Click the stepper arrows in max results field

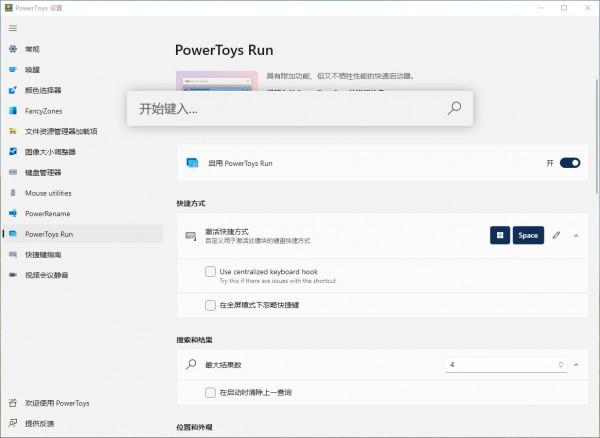(x=561, y=365)
